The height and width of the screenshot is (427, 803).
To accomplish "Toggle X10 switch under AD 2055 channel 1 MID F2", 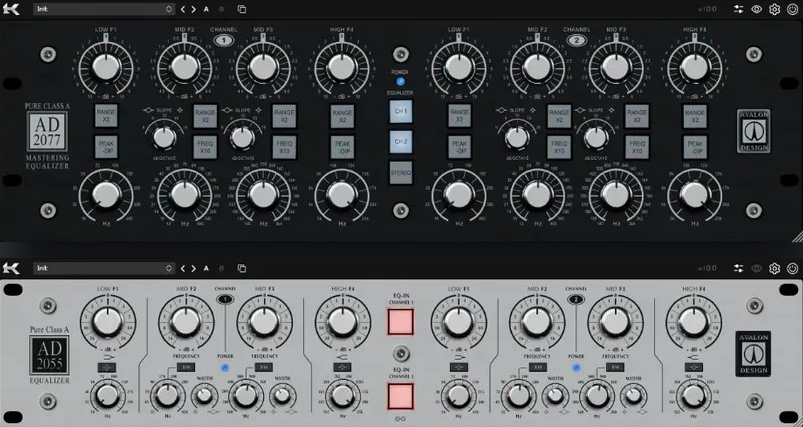I will point(185,367).
